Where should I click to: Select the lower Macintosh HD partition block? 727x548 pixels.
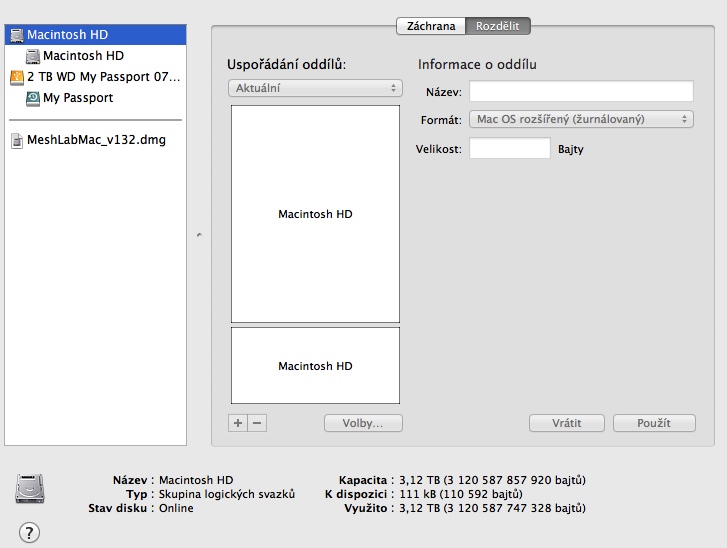[315, 366]
